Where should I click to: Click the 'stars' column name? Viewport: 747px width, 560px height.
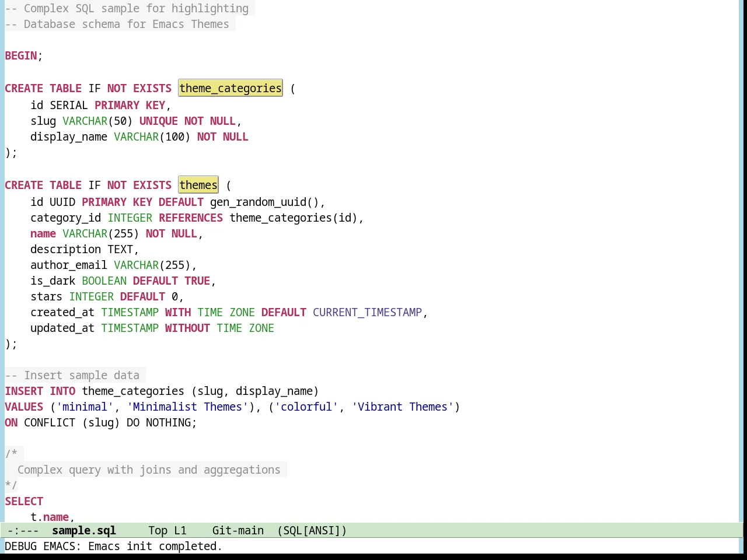tap(46, 296)
